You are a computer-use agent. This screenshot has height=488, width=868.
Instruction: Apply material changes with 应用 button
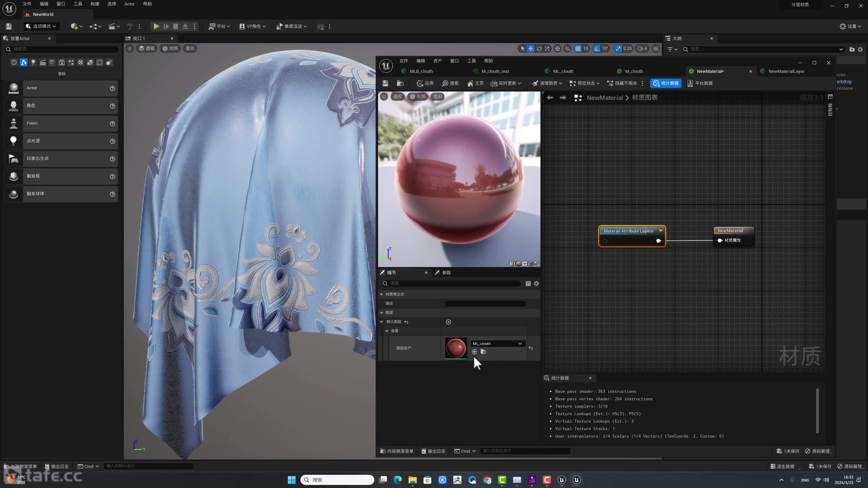[425, 83]
